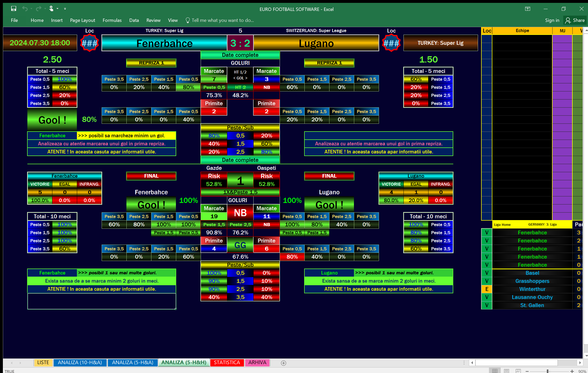Switch to the STATISTICA sheet tab
Viewport: 588px width, 373px height.
click(227, 362)
